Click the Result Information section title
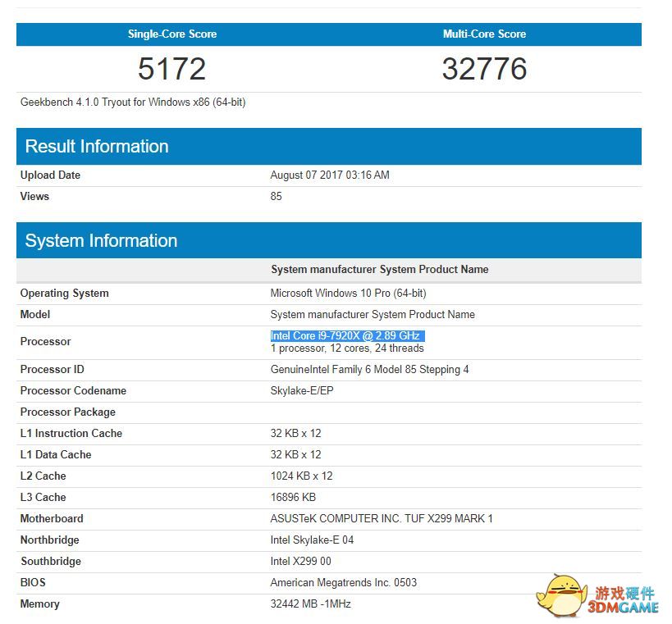This screenshot has width=672, height=624. (97, 147)
